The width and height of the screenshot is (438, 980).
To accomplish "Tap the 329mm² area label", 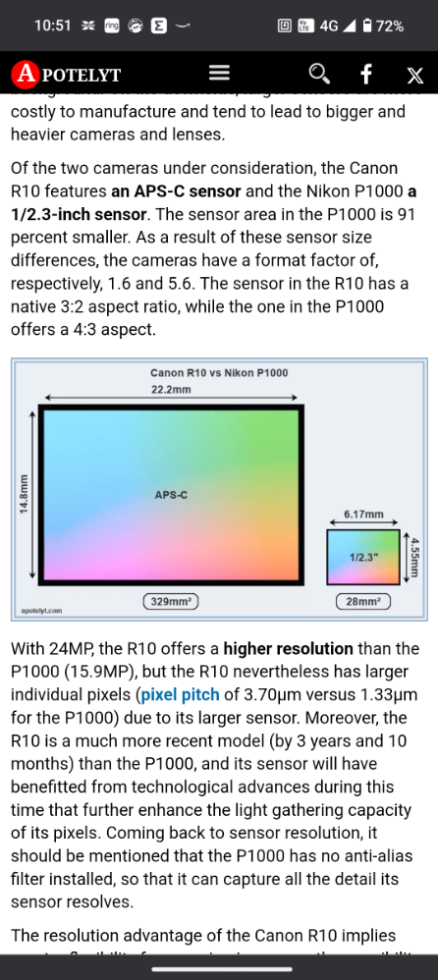I will point(171,602).
